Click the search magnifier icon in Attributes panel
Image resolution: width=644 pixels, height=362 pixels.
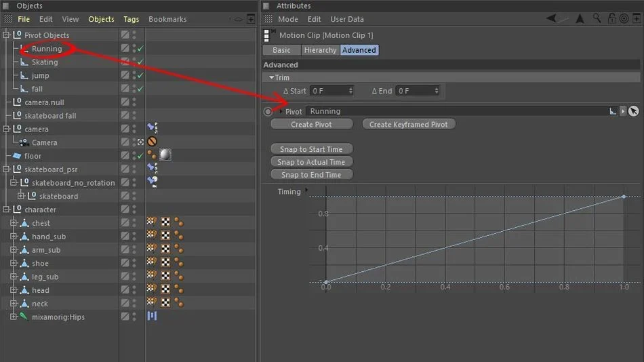click(x=597, y=18)
